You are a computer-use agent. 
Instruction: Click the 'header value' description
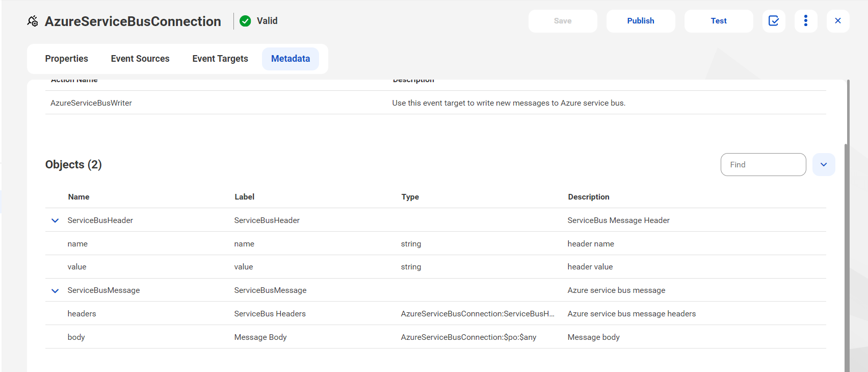coord(590,267)
